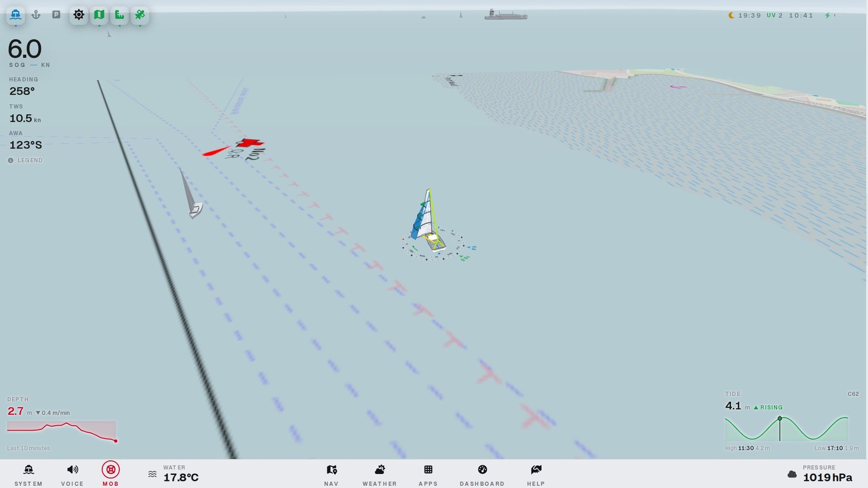The height and width of the screenshot is (488, 868).
Task: Open the Apps grid
Action: (428, 474)
